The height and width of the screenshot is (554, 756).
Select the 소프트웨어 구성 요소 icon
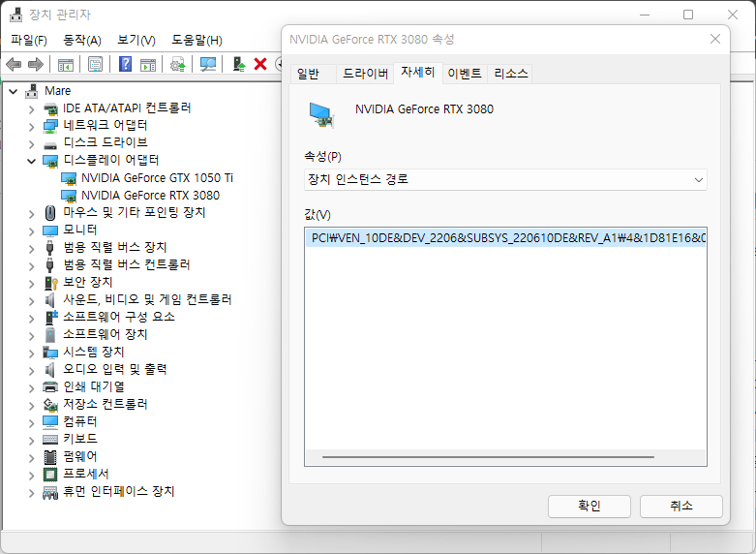coord(50,317)
